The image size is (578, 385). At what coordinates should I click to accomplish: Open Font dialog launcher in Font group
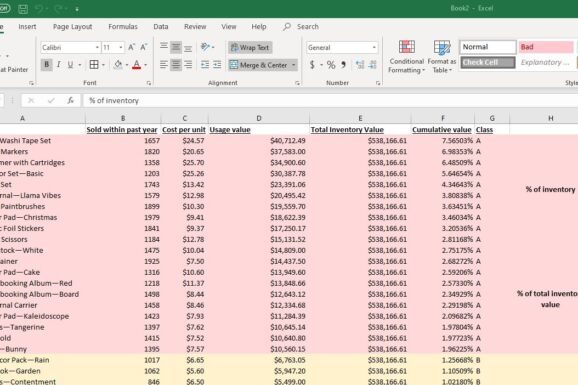tap(149, 83)
